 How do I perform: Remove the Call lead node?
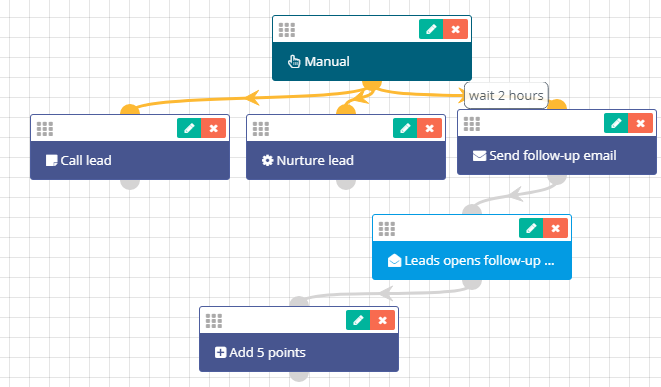213,128
